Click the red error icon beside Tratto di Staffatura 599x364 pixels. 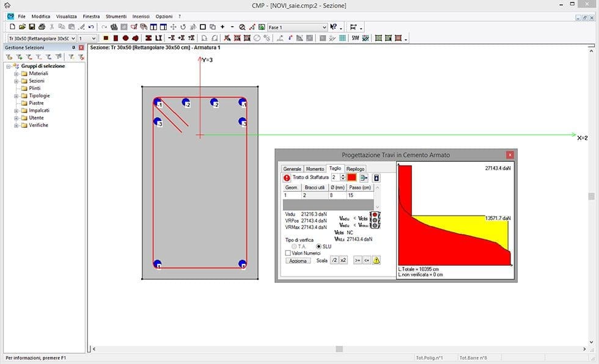coord(287,178)
